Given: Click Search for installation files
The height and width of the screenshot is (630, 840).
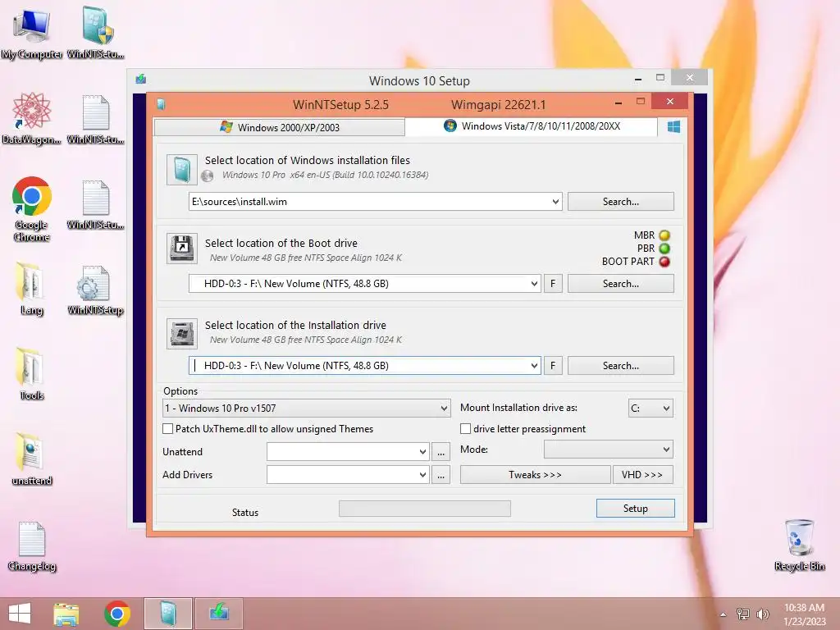Looking at the screenshot, I should [x=620, y=202].
